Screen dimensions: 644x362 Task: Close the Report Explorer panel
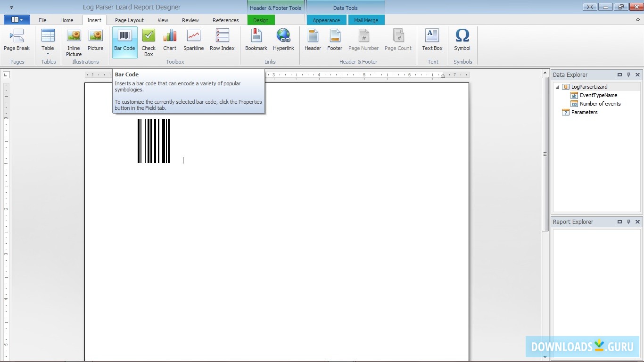point(638,222)
